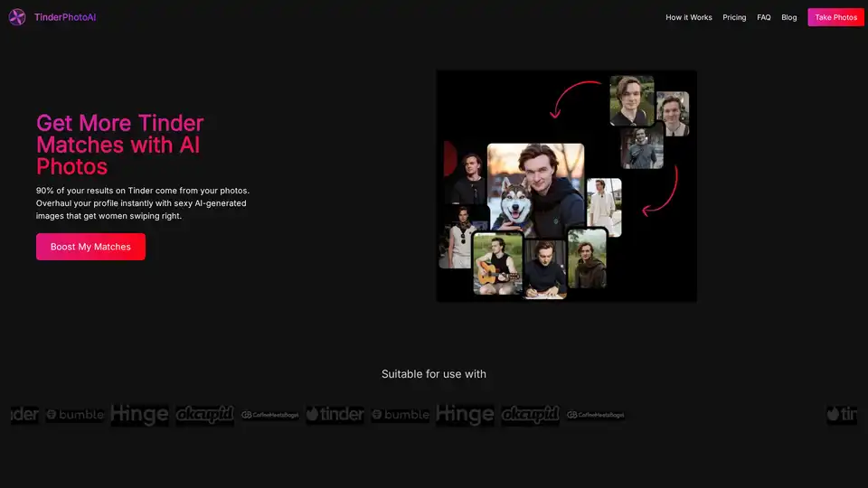Click the second CoffeeMeetsBagel logo
The height and width of the screenshot is (488, 868).
click(595, 415)
